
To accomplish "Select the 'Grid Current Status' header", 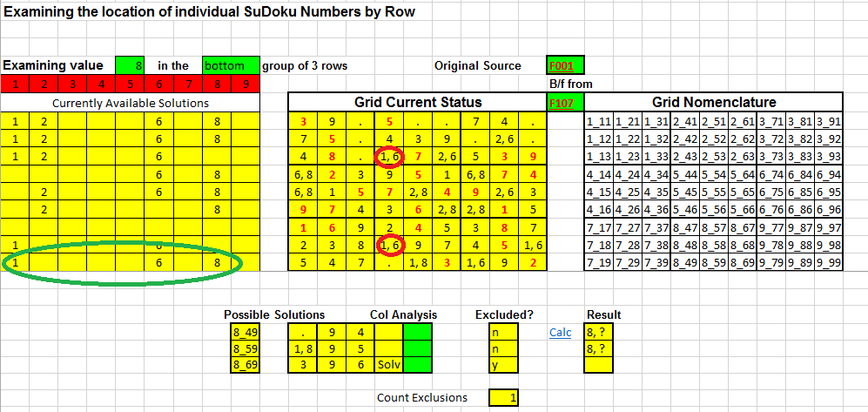I will point(417,103).
